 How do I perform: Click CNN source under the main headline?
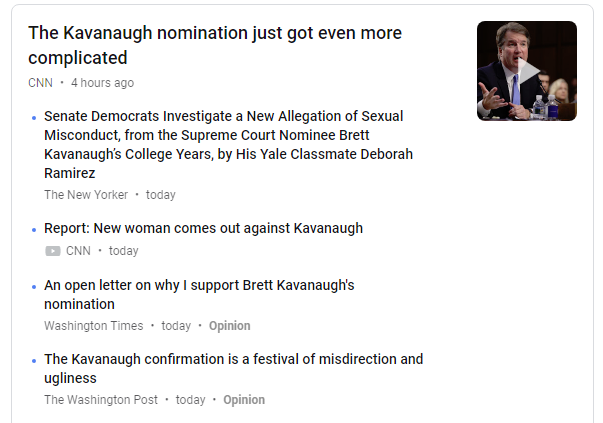[x=40, y=83]
